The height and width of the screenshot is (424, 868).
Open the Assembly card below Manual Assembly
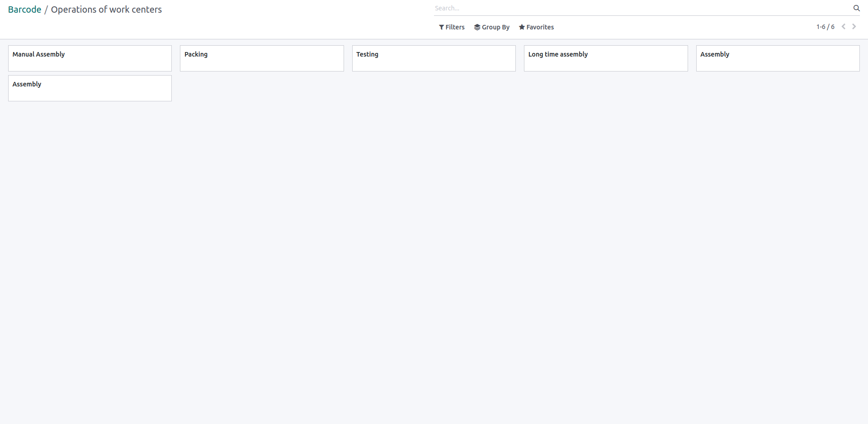click(90, 88)
